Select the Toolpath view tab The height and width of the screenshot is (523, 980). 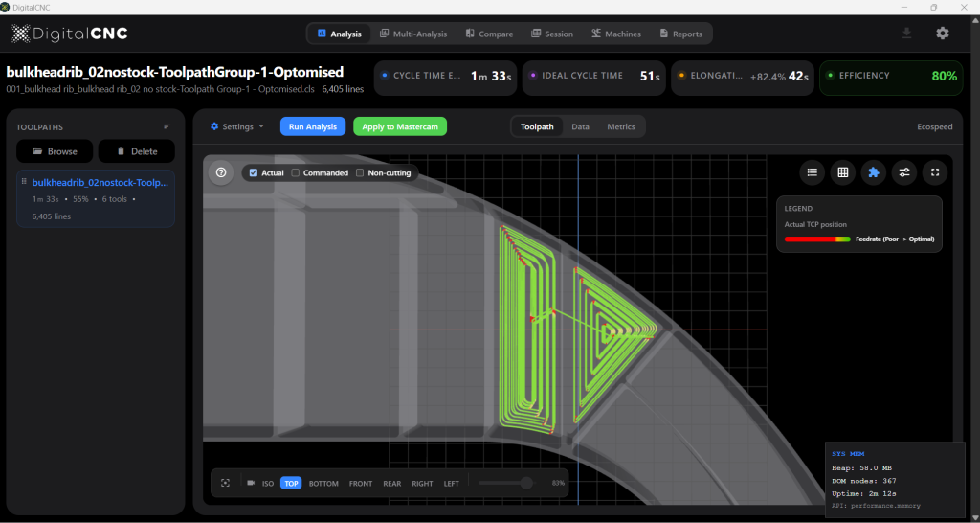point(537,126)
